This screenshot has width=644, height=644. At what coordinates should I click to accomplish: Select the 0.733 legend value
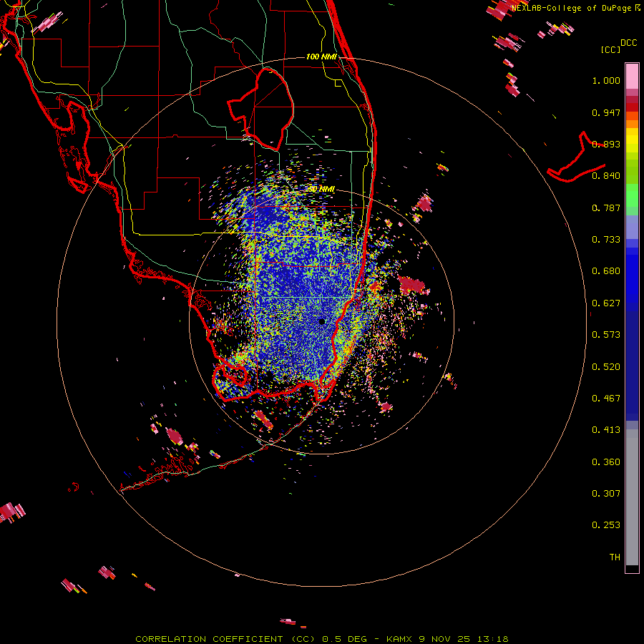(x=606, y=240)
